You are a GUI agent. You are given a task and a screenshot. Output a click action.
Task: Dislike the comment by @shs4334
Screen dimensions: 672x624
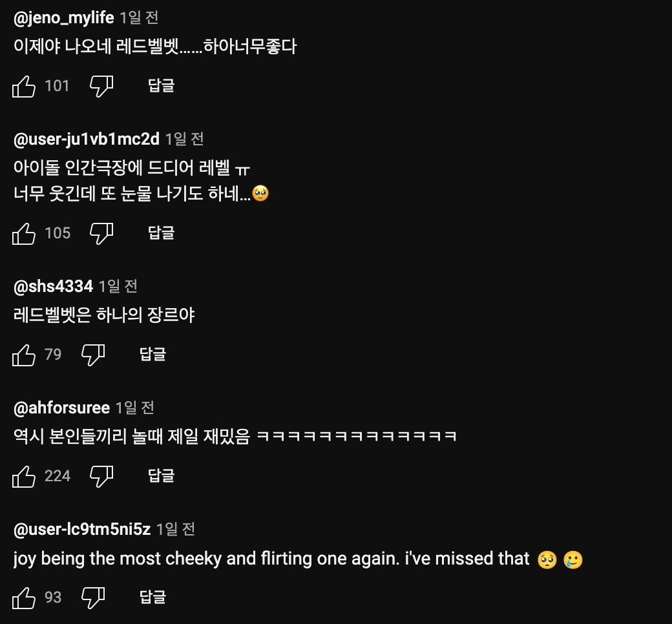pos(93,355)
